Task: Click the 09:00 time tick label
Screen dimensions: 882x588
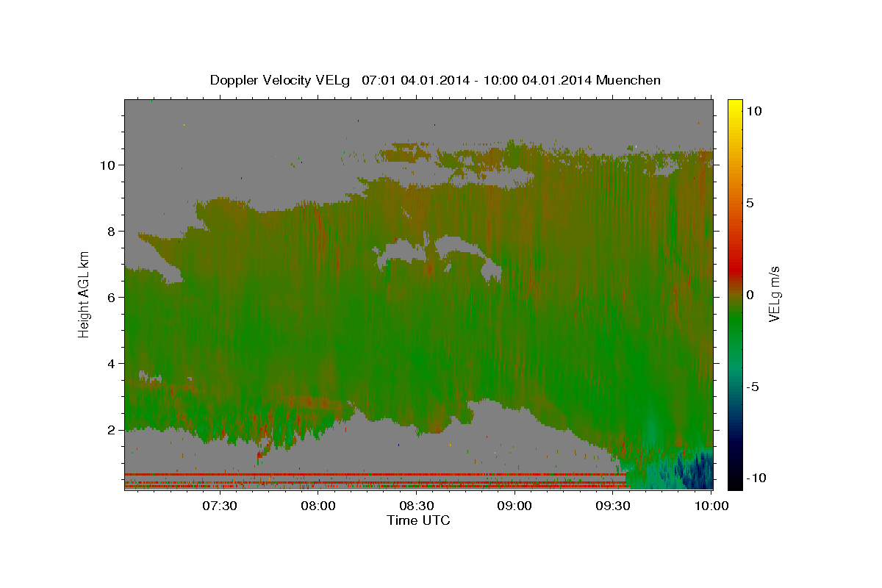Action: click(x=514, y=506)
